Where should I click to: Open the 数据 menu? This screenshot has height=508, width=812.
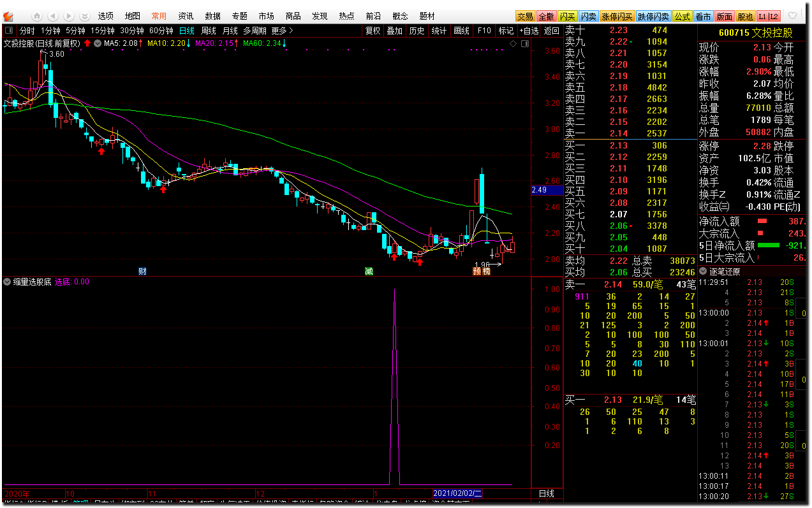coord(213,16)
